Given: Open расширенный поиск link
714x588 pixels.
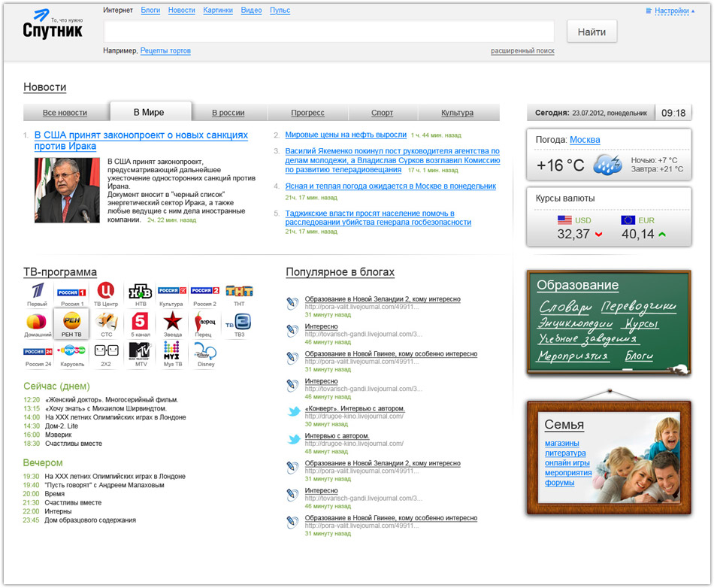Looking at the screenshot, I should point(522,50).
